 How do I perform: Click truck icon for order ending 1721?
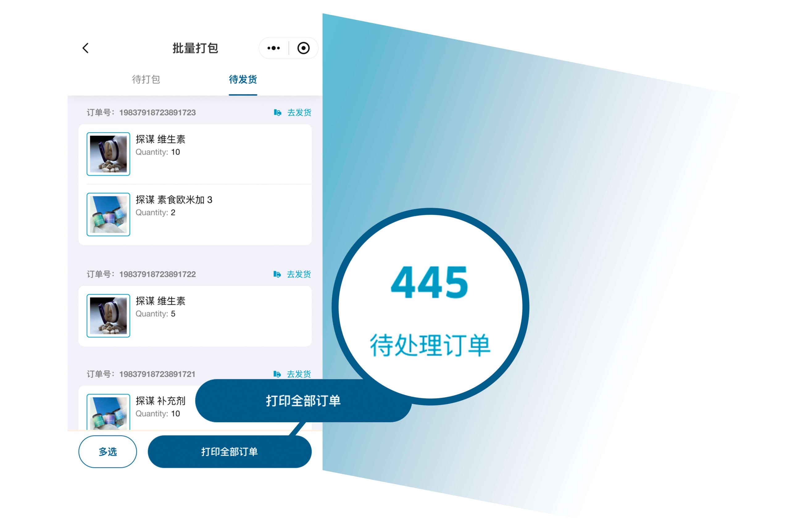pyautogui.click(x=277, y=374)
